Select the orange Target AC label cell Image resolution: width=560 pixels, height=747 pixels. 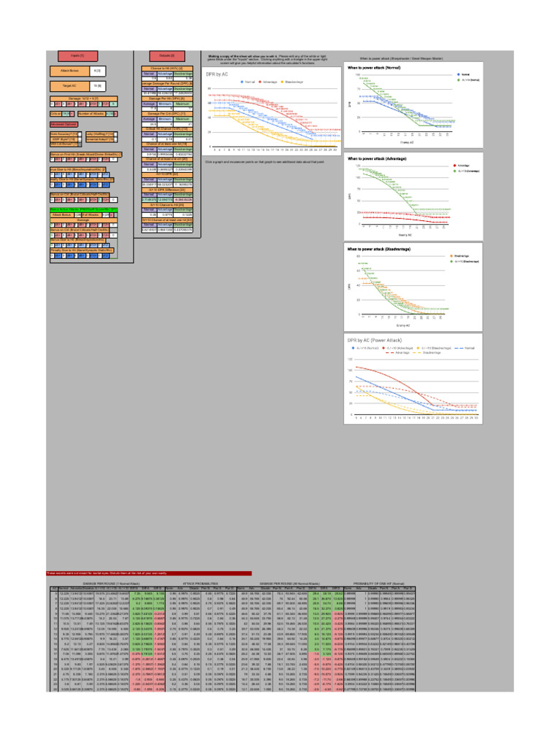[x=69, y=86]
